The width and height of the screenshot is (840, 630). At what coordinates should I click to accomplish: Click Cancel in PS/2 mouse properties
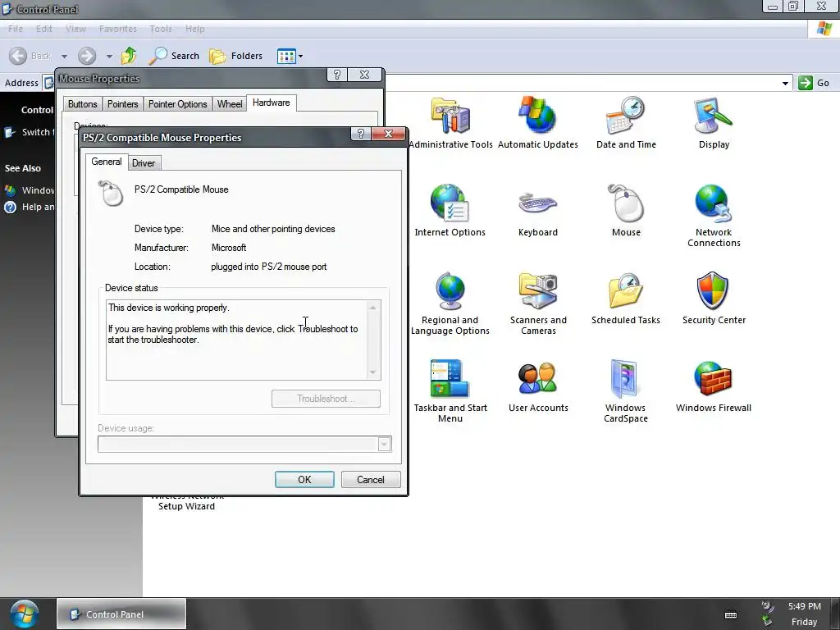coord(371,479)
